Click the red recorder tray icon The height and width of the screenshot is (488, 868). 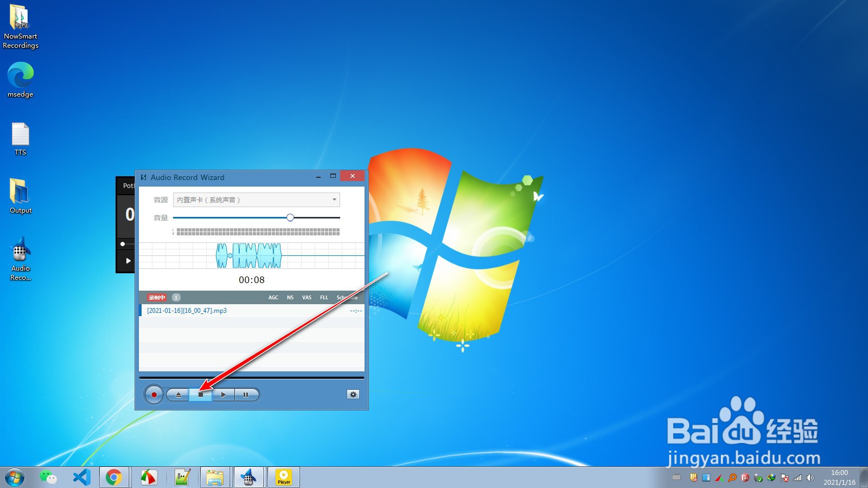coord(745,478)
